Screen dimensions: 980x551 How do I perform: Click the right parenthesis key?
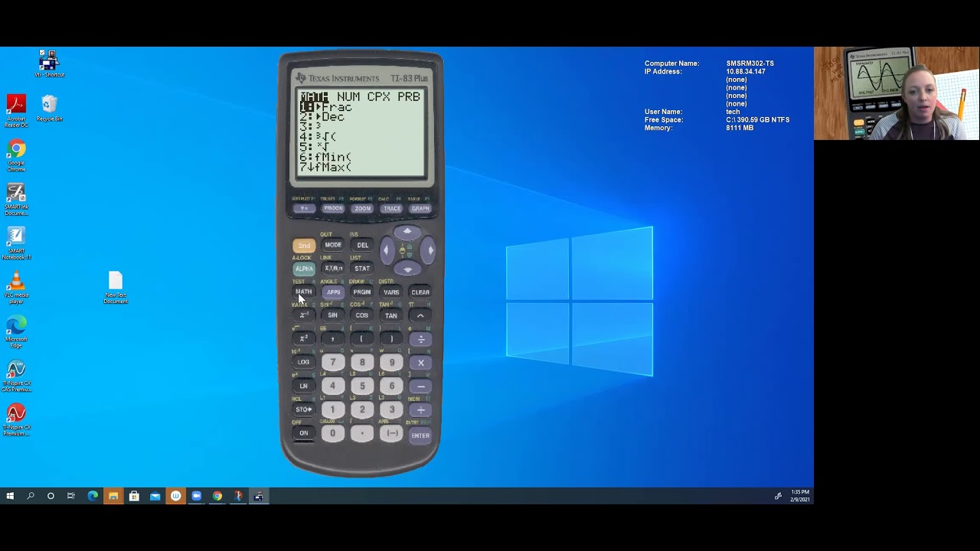[x=391, y=338]
